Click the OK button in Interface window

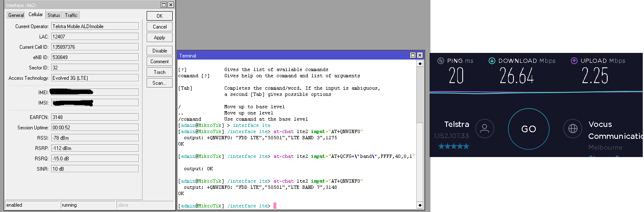[x=159, y=16]
